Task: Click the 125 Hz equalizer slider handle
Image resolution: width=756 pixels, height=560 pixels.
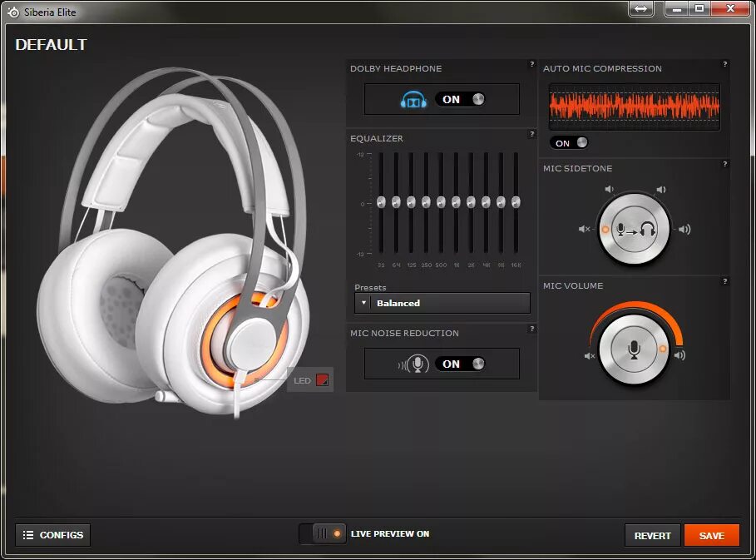Action: coord(411,202)
